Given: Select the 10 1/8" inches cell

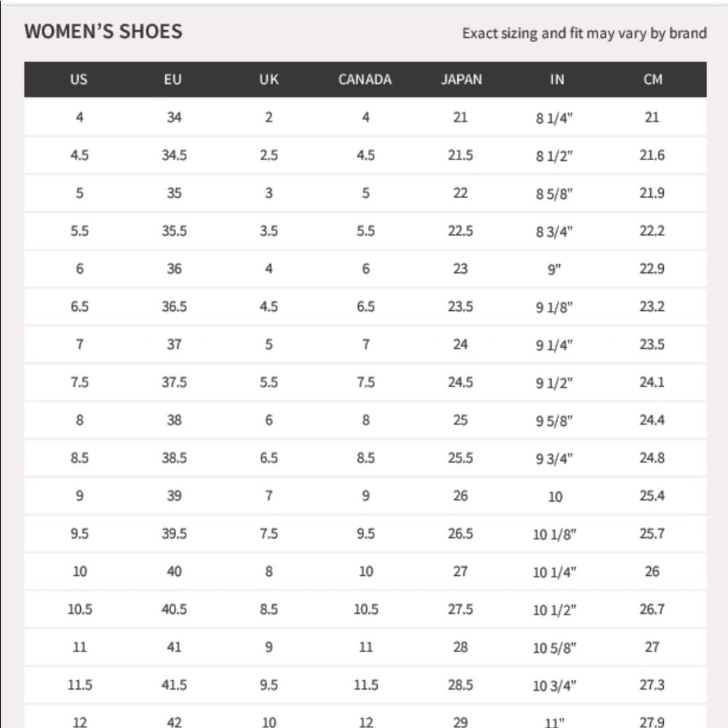Looking at the screenshot, I should coord(555,534).
